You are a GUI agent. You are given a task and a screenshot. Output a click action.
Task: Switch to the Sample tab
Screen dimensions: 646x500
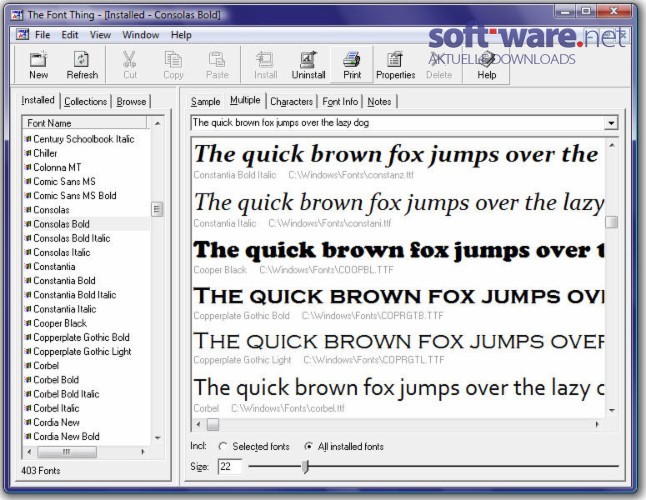(x=205, y=101)
